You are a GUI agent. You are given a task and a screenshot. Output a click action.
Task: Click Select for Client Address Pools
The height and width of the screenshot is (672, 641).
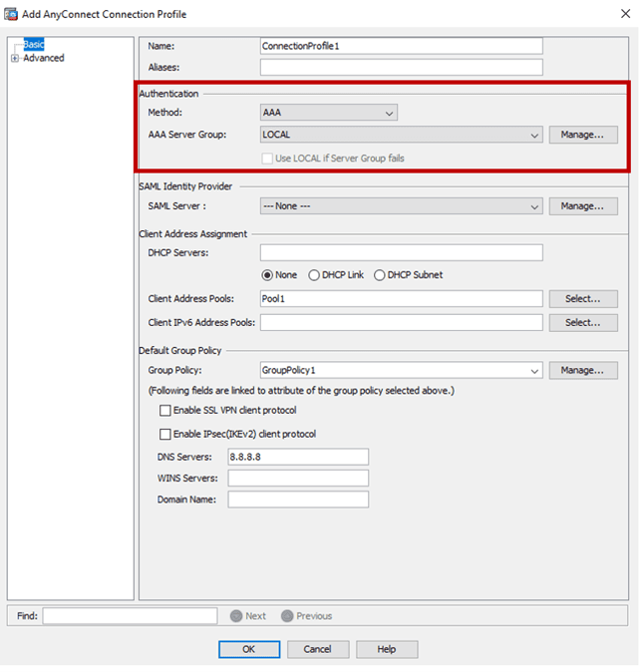tap(582, 298)
